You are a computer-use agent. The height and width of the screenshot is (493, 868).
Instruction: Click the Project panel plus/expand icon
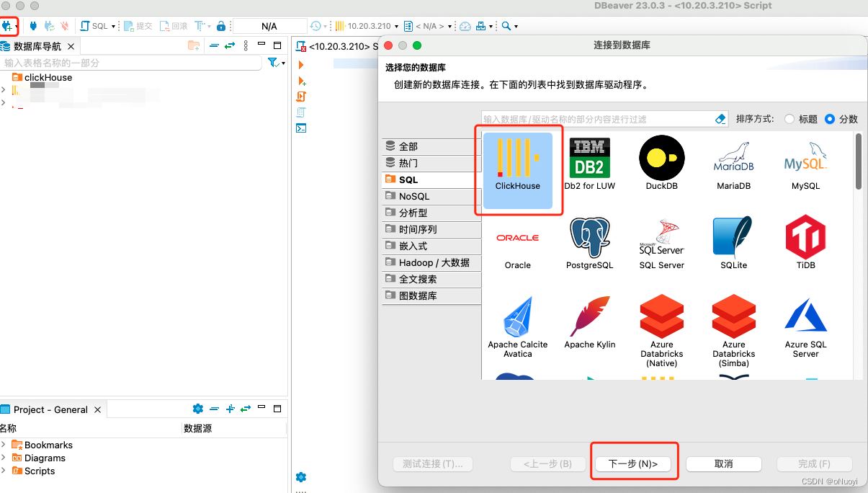point(231,409)
